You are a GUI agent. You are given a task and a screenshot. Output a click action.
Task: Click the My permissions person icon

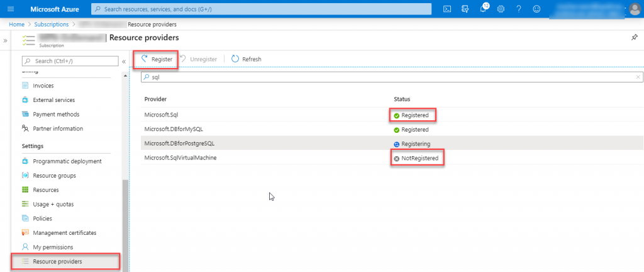pos(25,247)
